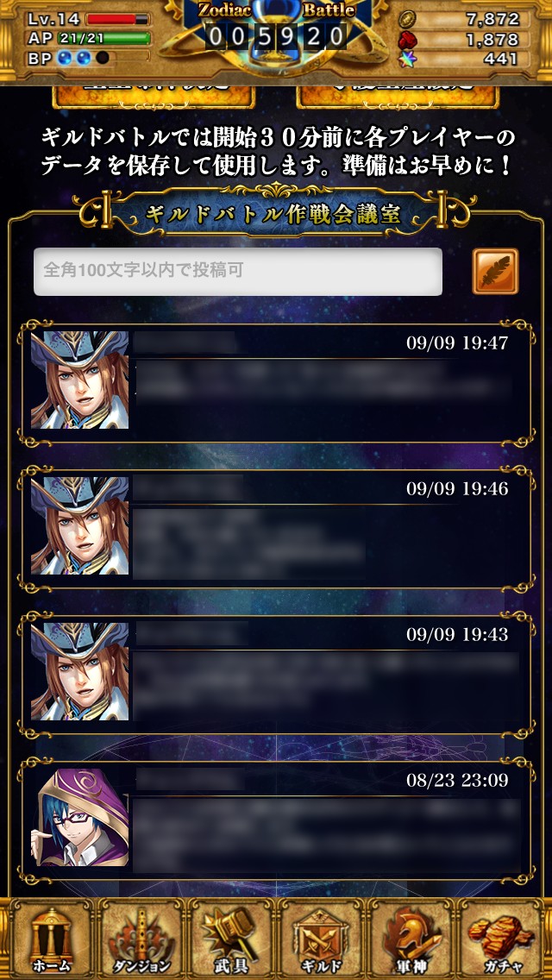Tap the gold coin currency icon
Viewport: 552px width, 980px height.
coord(407,19)
